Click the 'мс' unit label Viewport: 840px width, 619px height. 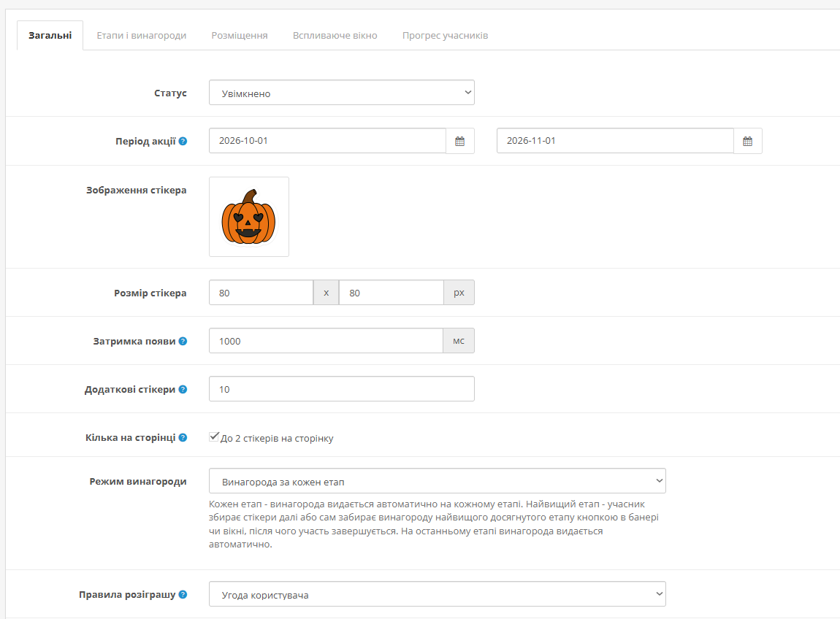459,341
